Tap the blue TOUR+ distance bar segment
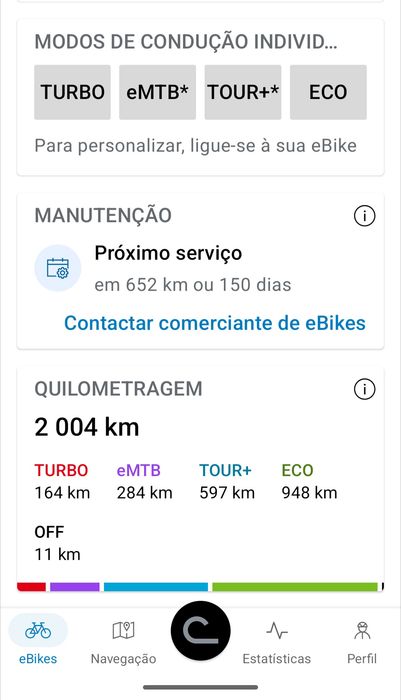Viewport: 401px width, 700px height. click(156, 587)
